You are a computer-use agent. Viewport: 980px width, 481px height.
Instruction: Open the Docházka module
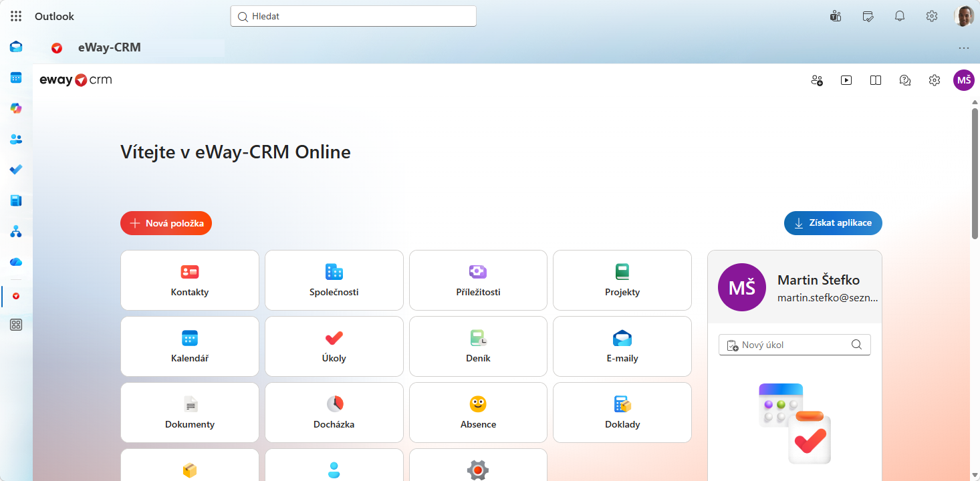tap(334, 413)
